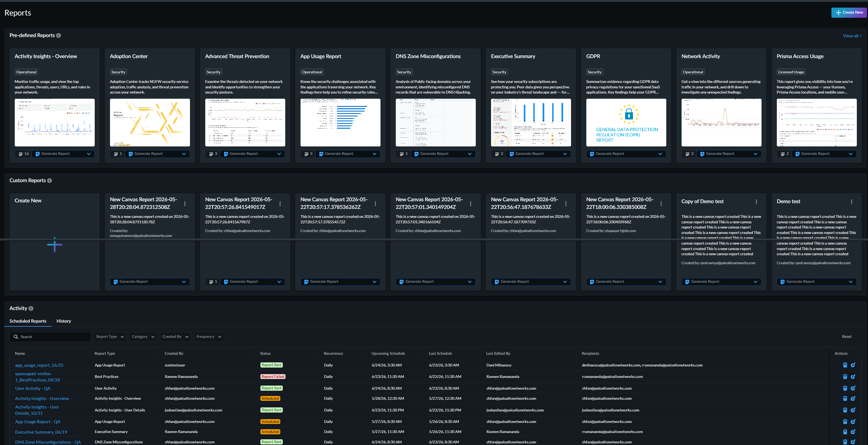Open the Created By filter dropdown
The image size is (868, 445).
coord(176,336)
